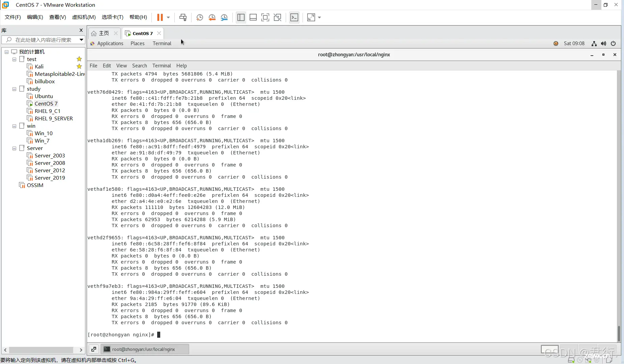Select the Ubuntu virtual machine
Screen dimensions: 624x364
44,96
